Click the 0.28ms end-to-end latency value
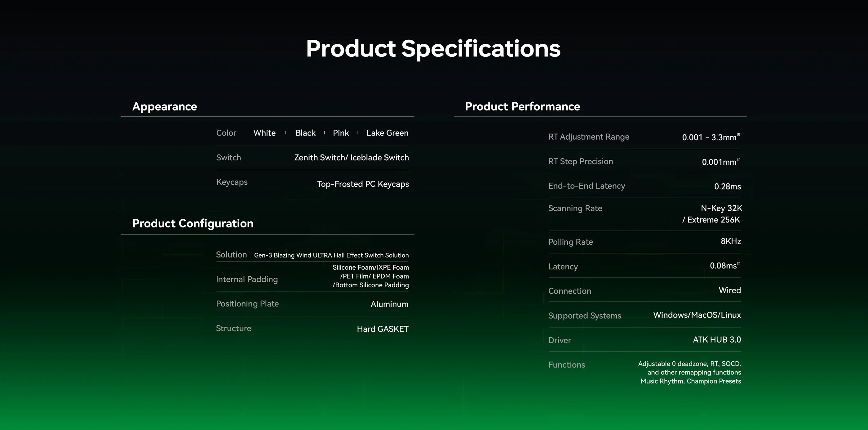Image resolution: width=868 pixels, height=430 pixels. coord(727,186)
